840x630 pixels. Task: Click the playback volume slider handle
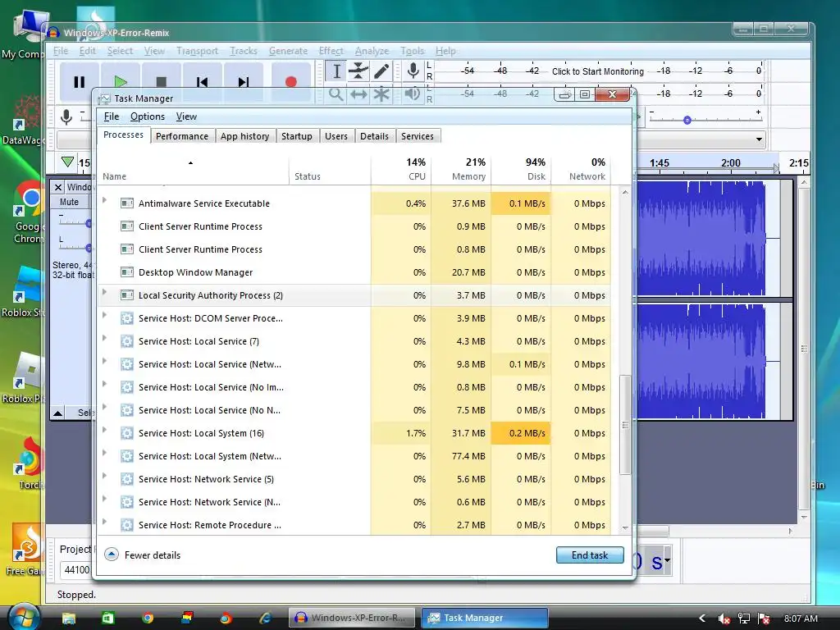point(687,120)
